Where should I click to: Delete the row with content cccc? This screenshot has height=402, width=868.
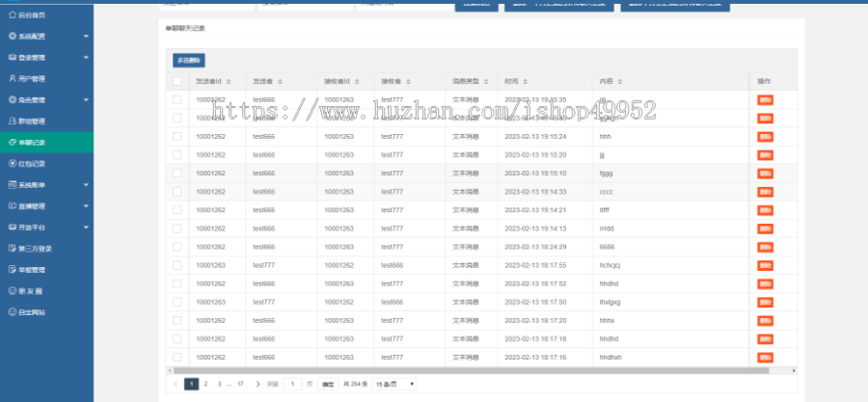[765, 192]
